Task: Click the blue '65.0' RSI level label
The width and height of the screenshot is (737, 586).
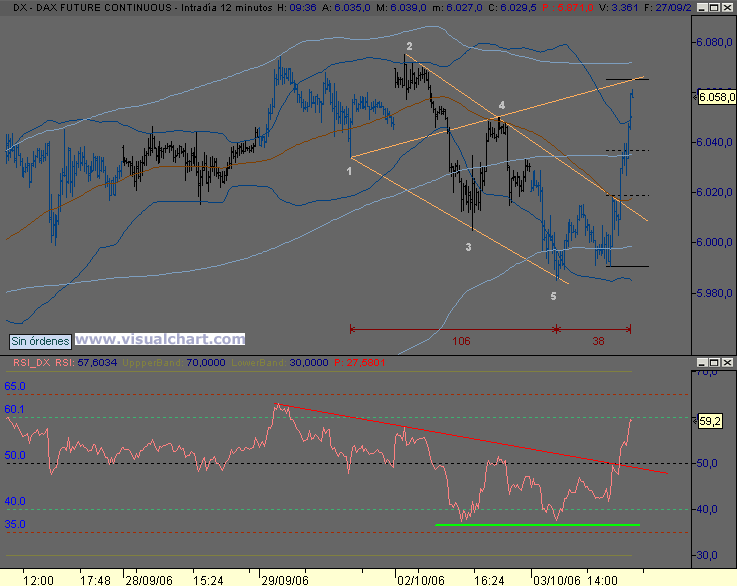Action: pos(15,386)
